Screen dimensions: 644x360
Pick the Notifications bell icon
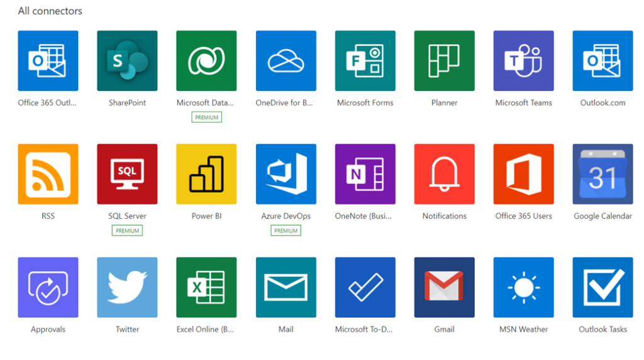click(445, 174)
